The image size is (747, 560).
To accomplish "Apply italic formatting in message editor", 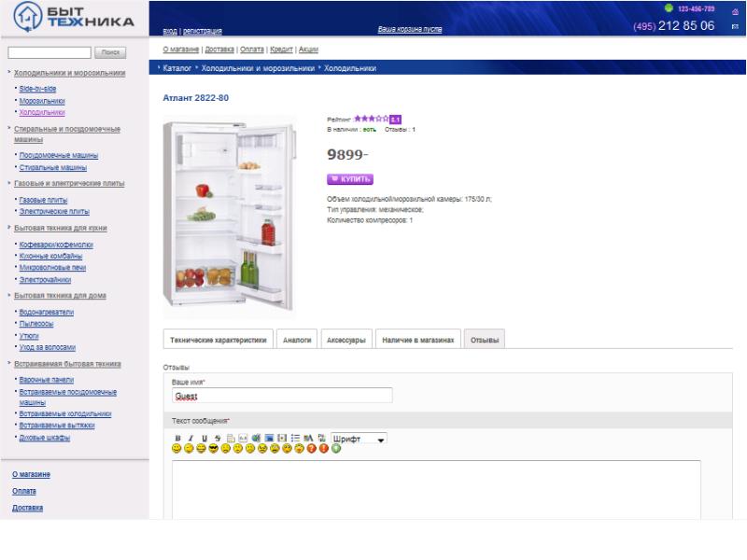I will point(190,438).
